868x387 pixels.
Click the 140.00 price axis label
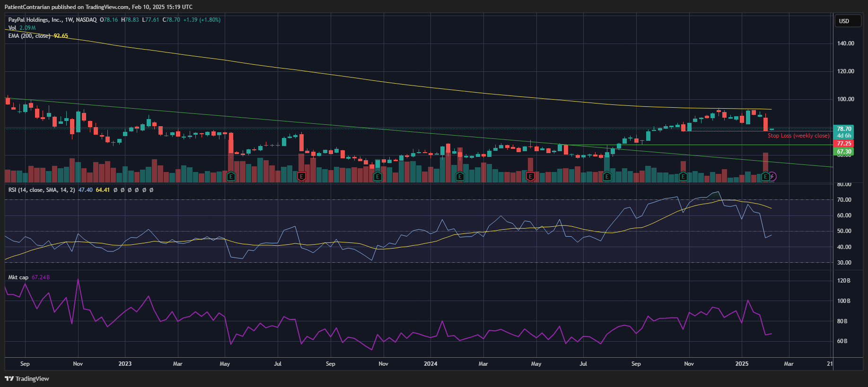845,43
